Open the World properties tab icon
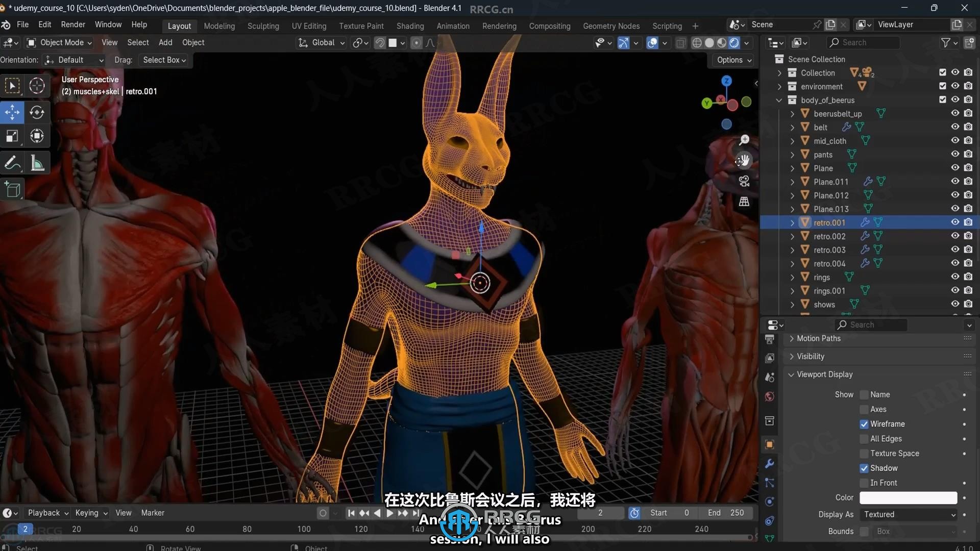This screenshot has height=551, width=980. [770, 396]
